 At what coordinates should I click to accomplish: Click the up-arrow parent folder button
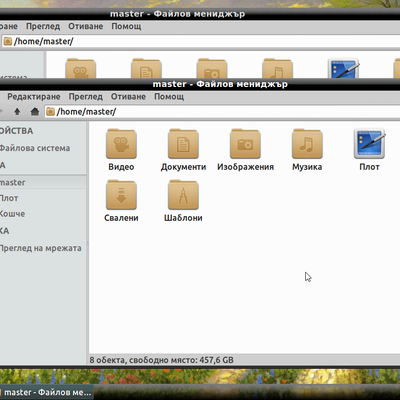pos(17,111)
